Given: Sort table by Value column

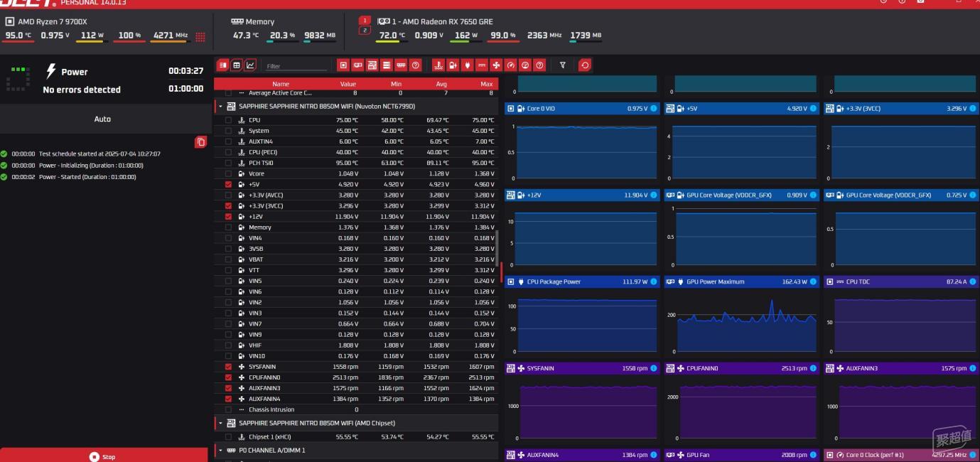Looking at the screenshot, I should pyautogui.click(x=348, y=84).
